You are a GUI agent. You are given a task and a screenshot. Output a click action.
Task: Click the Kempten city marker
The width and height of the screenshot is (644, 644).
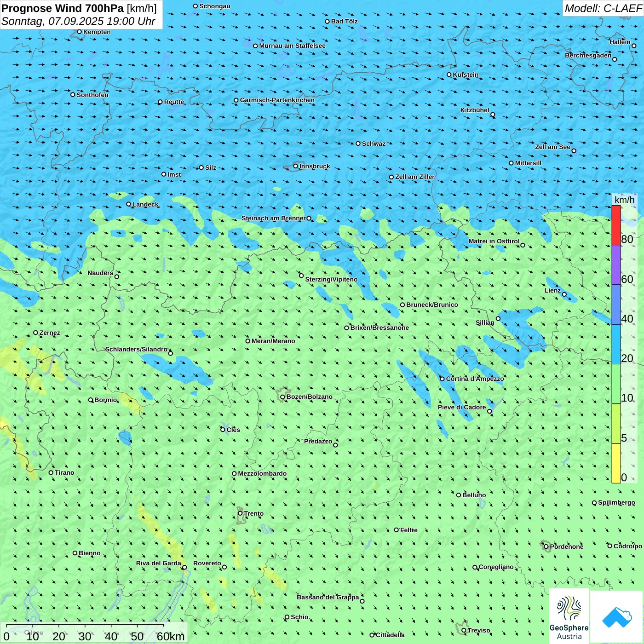coord(79,32)
